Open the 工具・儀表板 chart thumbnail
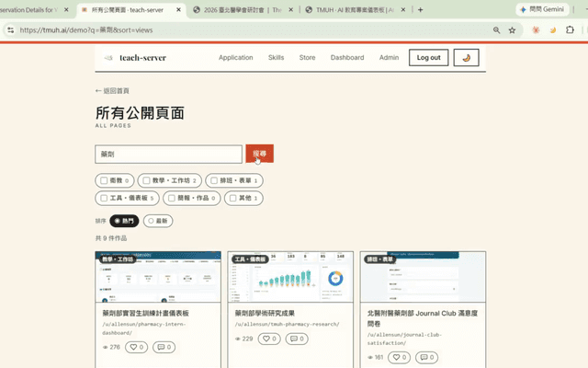This screenshot has height=368, width=588. pos(290,277)
